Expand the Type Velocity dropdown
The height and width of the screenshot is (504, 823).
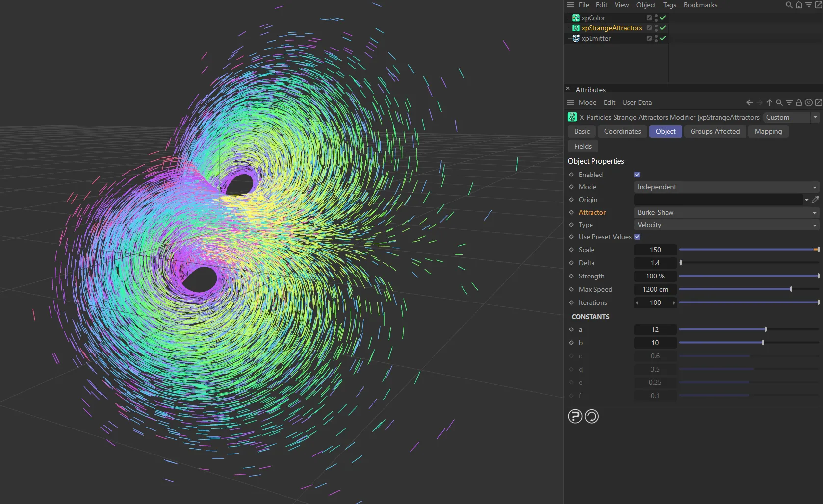point(726,225)
